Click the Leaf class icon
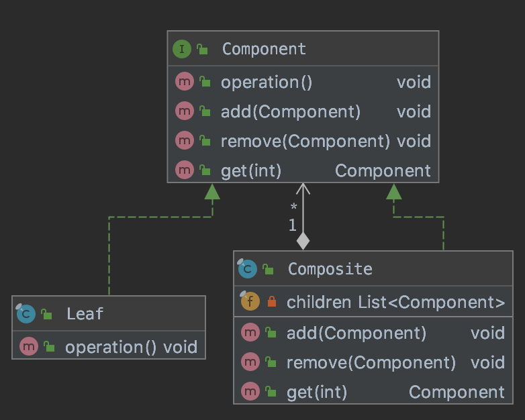The width and height of the screenshot is (525, 420). point(26,313)
